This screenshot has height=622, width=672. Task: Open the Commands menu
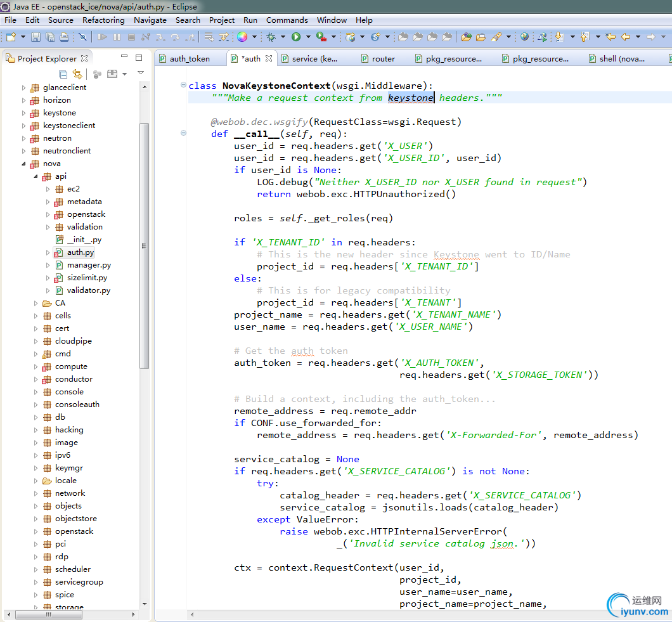287,20
